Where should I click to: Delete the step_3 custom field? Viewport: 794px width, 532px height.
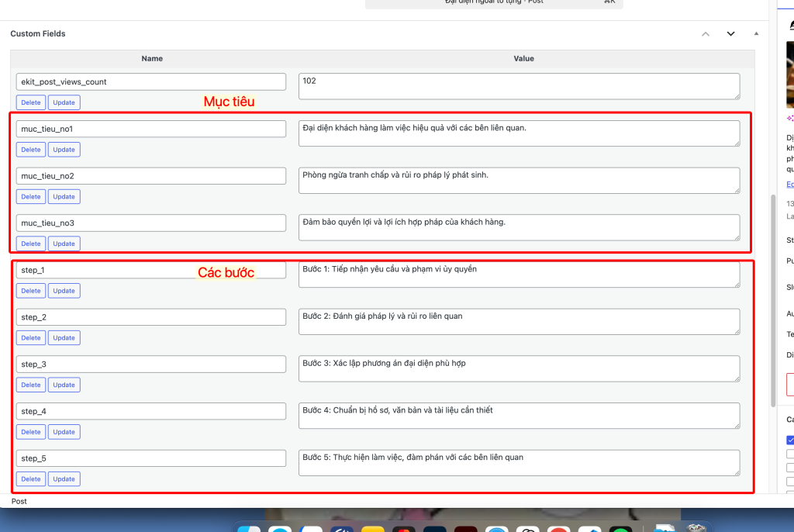[31, 385]
